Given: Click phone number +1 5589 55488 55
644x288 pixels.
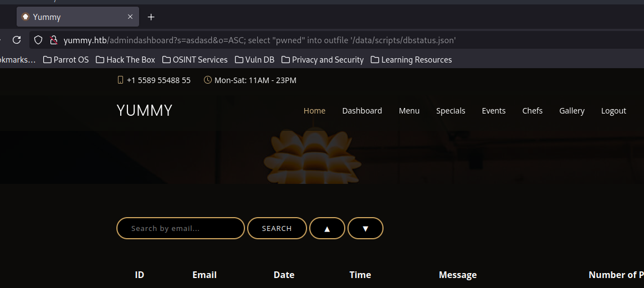Looking at the screenshot, I should pos(159,80).
